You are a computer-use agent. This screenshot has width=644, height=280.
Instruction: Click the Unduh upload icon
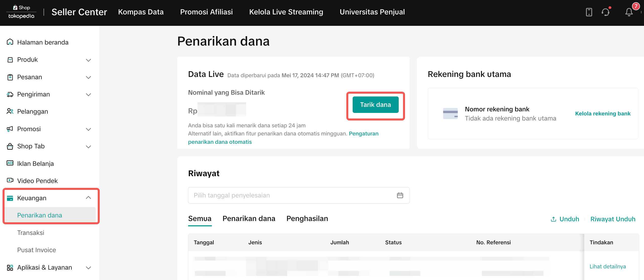pyautogui.click(x=553, y=219)
